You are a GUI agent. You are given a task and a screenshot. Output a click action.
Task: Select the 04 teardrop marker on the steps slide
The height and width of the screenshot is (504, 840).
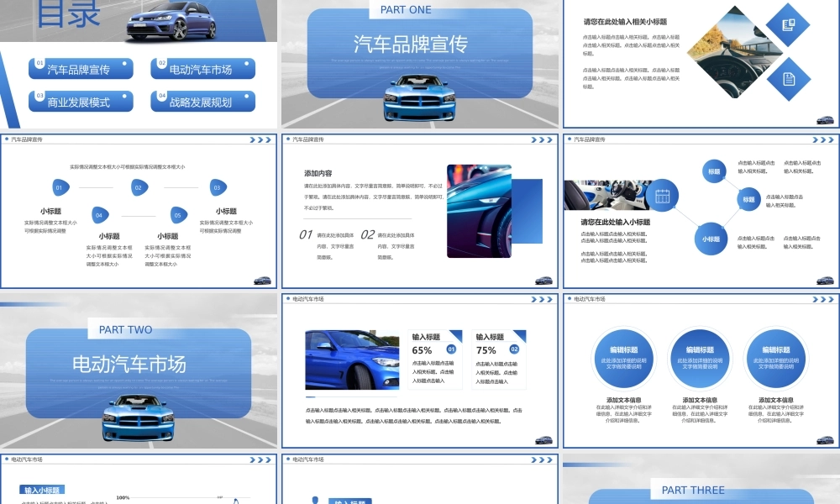100,215
